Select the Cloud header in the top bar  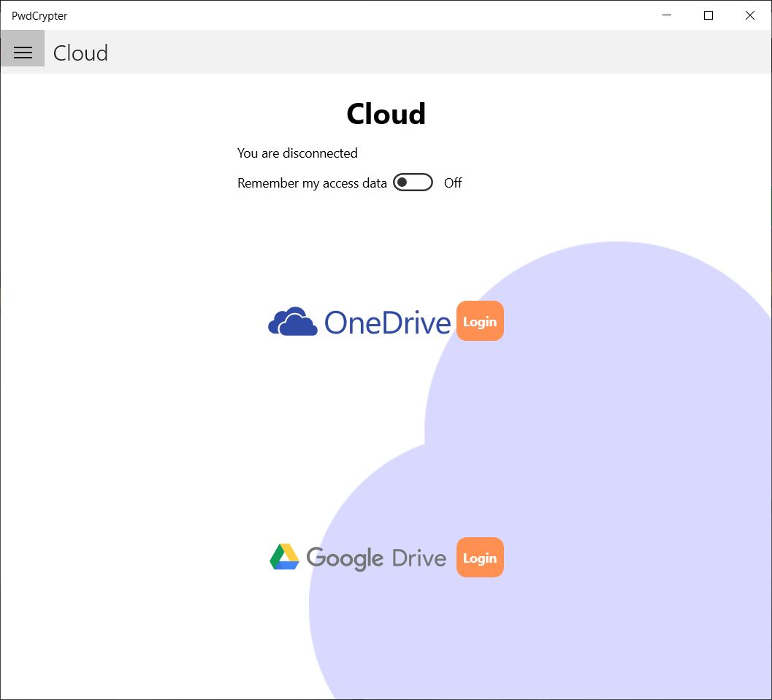coord(80,52)
